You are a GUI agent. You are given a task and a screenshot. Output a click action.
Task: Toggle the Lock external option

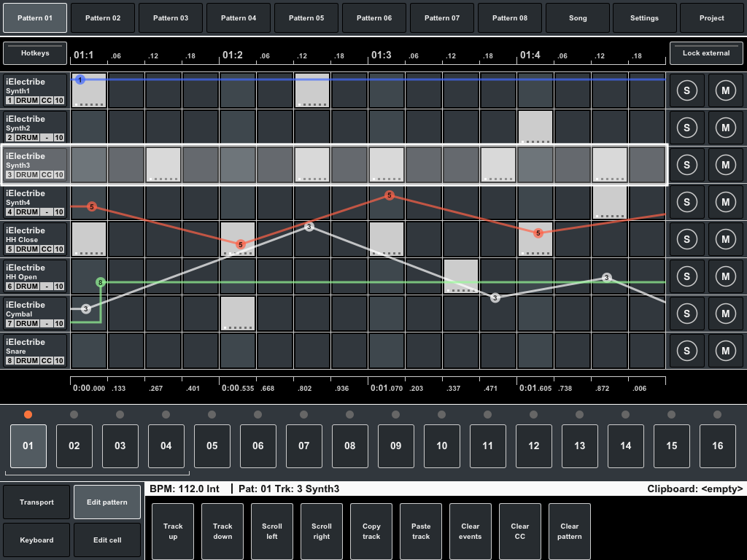coord(706,52)
